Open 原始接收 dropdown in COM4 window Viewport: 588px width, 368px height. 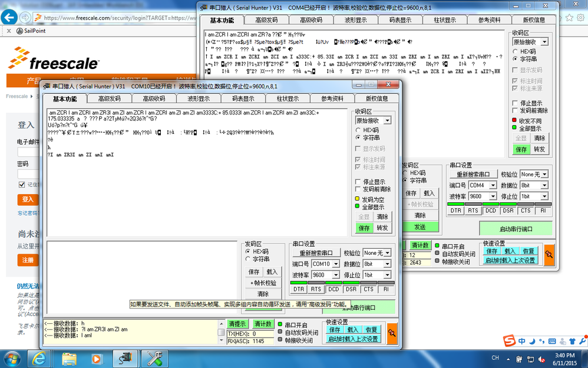[x=544, y=42]
